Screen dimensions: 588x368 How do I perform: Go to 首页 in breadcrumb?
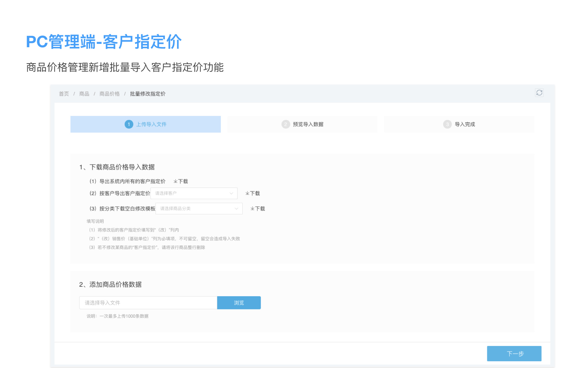64,94
